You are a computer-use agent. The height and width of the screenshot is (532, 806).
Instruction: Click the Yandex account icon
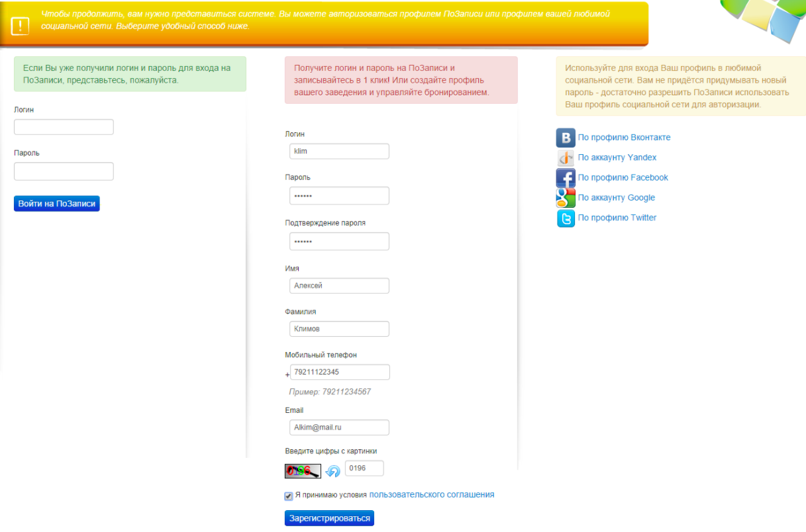tap(566, 157)
